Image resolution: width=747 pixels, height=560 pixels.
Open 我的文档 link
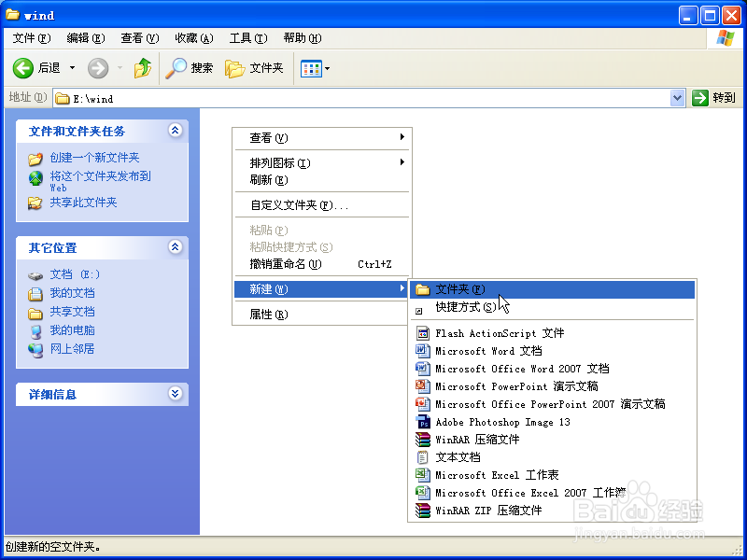73,293
